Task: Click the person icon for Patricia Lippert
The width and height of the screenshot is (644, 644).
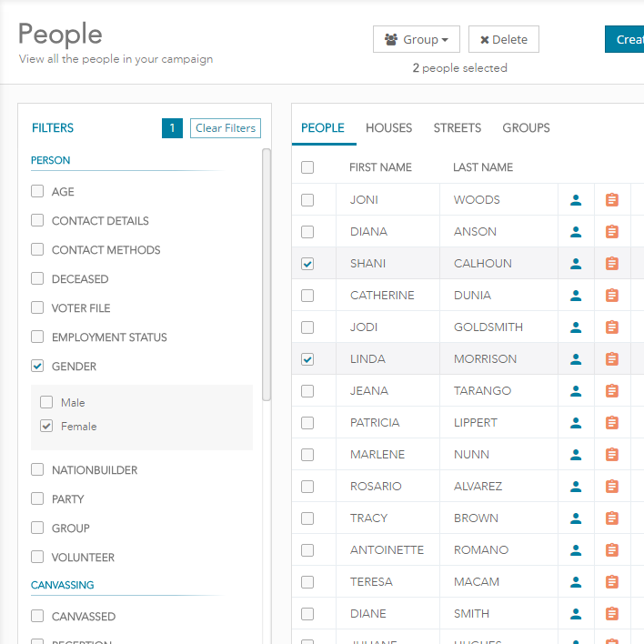Action: pyautogui.click(x=576, y=423)
